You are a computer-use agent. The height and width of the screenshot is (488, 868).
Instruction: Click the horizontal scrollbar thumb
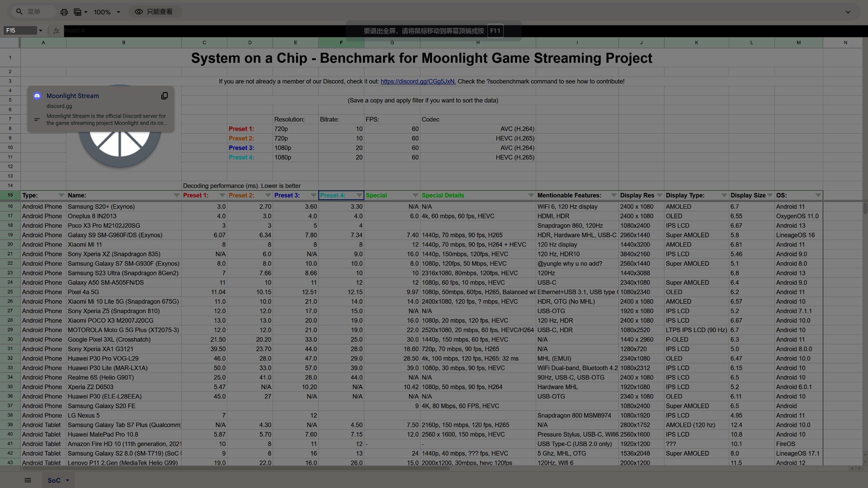[236, 468]
